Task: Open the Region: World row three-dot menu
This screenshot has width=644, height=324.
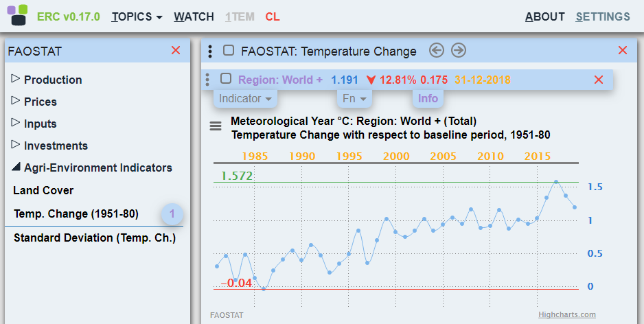Action: pos(207,79)
